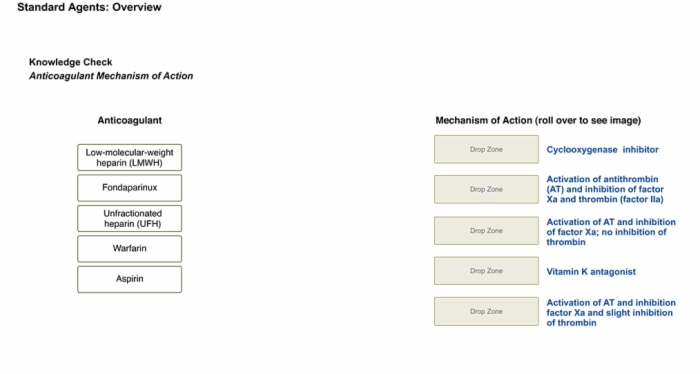The image size is (700, 374).
Task: Choose the Aspirin card
Action: 129,279
